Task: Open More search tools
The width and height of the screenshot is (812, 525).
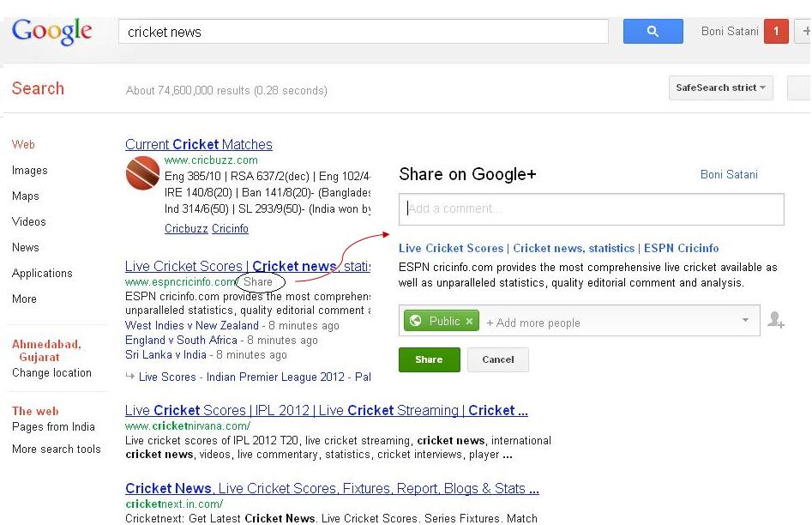Action: [x=57, y=450]
